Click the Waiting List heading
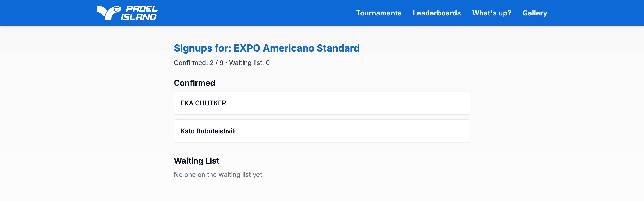 (x=197, y=161)
